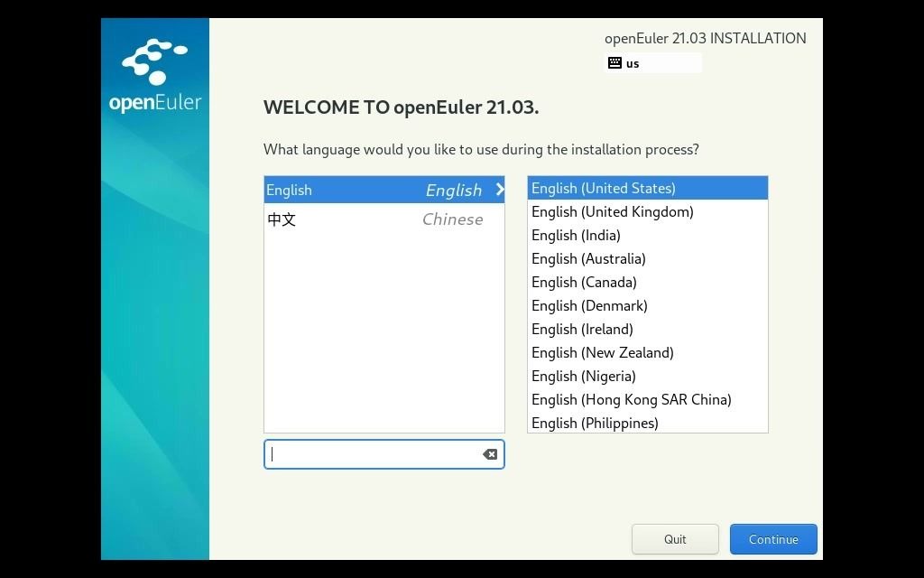Choose English (Ireland) locale

(x=648, y=329)
